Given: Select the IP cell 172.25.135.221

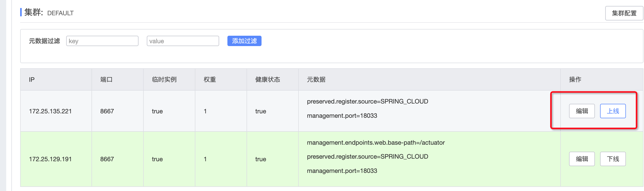Looking at the screenshot, I should [50, 111].
